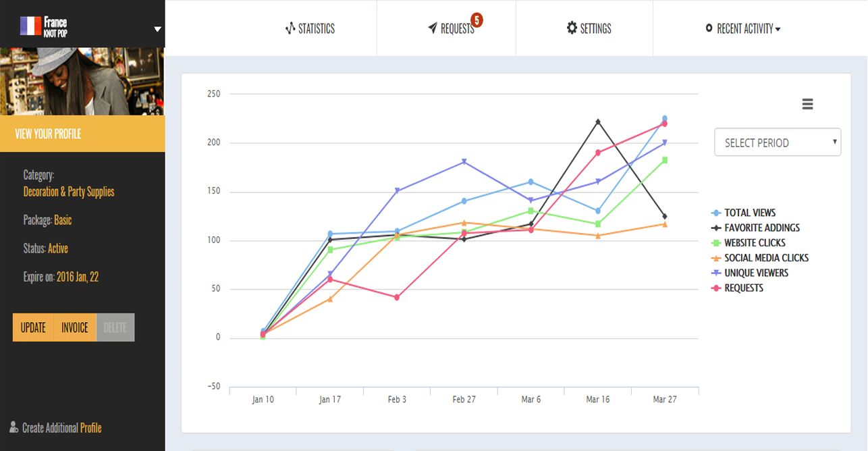Click the Total Views point at Mar 6
868x451 pixels.
[x=531, y=182]
